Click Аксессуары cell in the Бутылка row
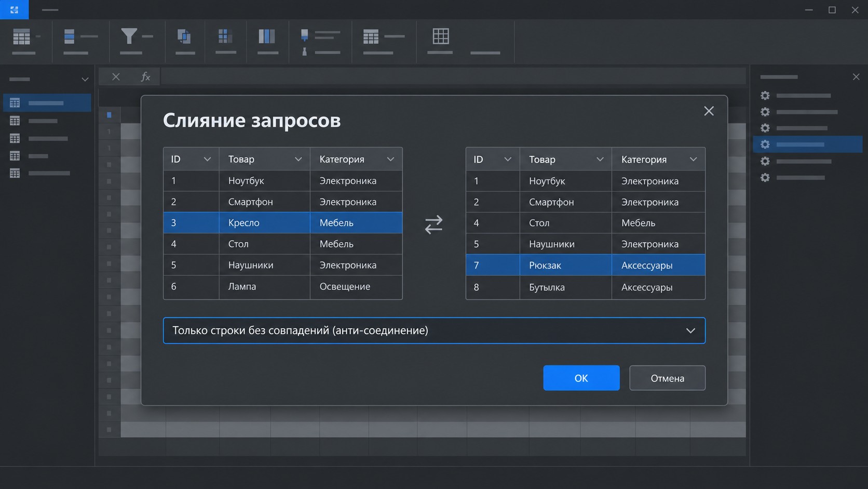 (658, 287)
